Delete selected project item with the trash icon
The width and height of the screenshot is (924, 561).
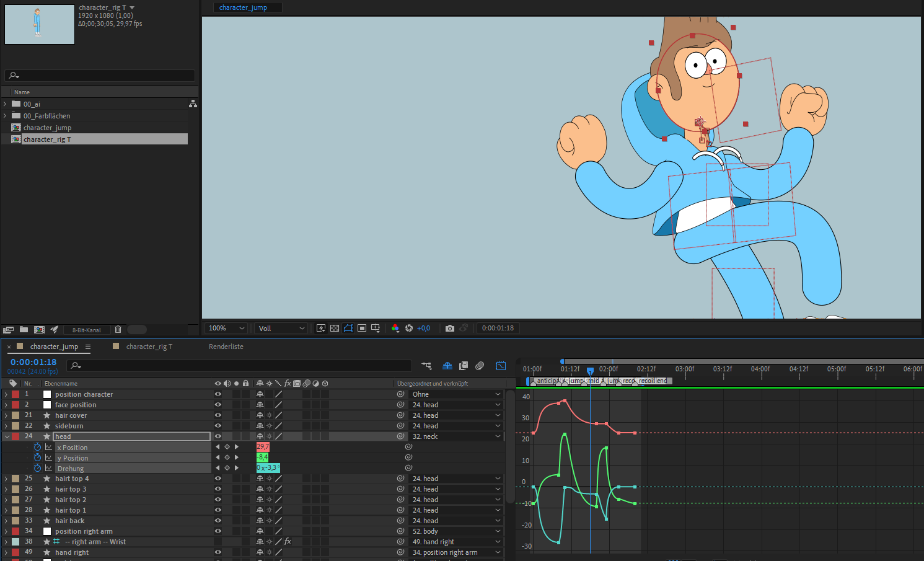click(118, 330)
